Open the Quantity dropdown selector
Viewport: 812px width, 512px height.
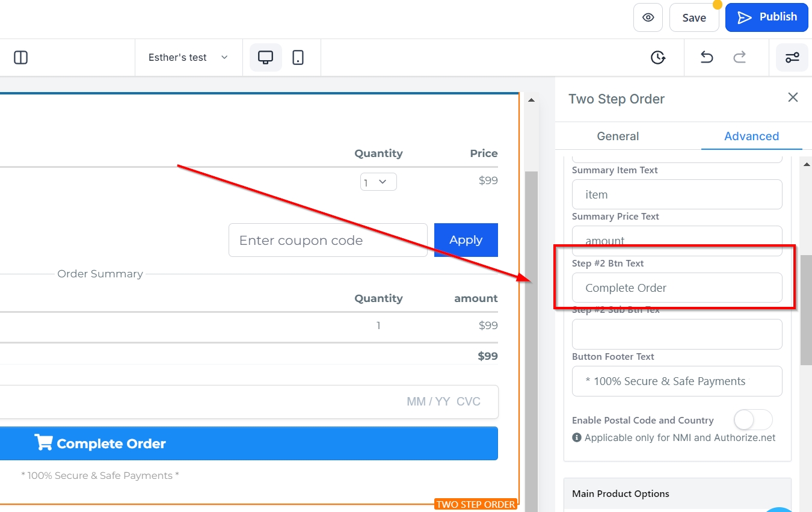pos(378,182)
